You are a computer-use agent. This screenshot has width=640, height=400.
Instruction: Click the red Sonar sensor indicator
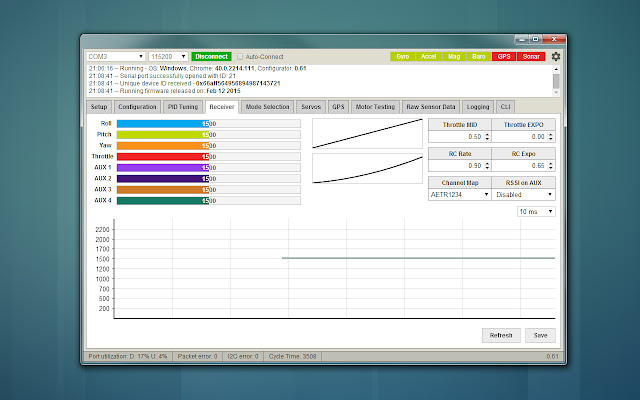click(531, 57)
